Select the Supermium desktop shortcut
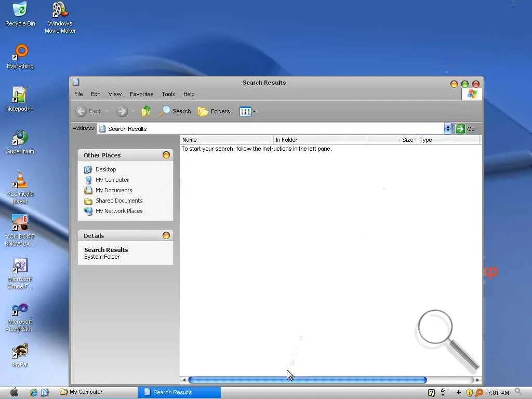 click(20, 142)
